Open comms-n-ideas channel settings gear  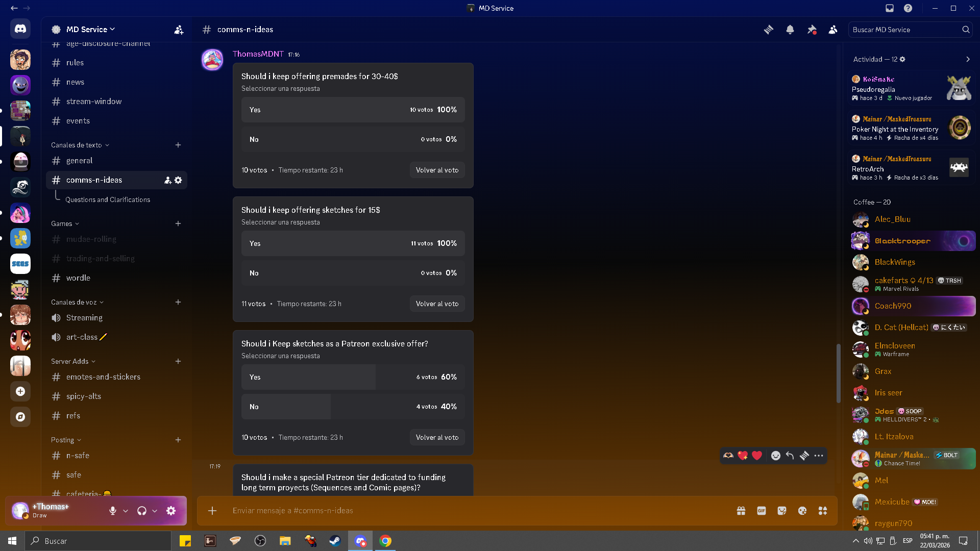click(178, 180)
